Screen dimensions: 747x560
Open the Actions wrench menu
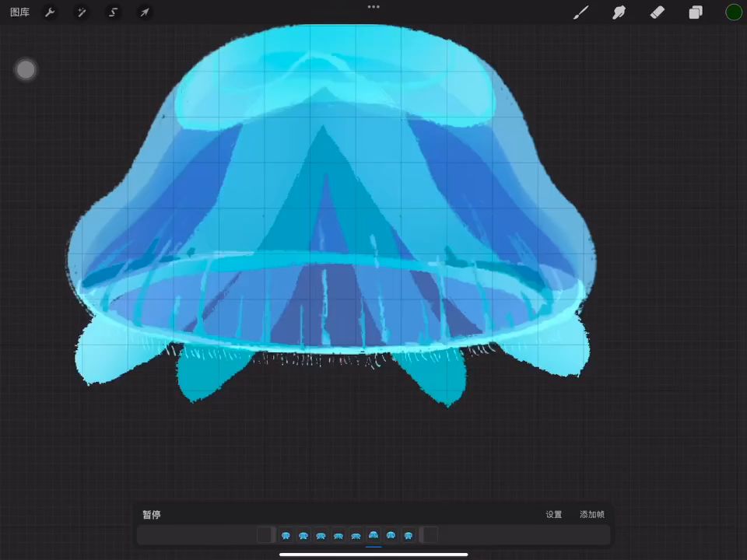[50, 12]
